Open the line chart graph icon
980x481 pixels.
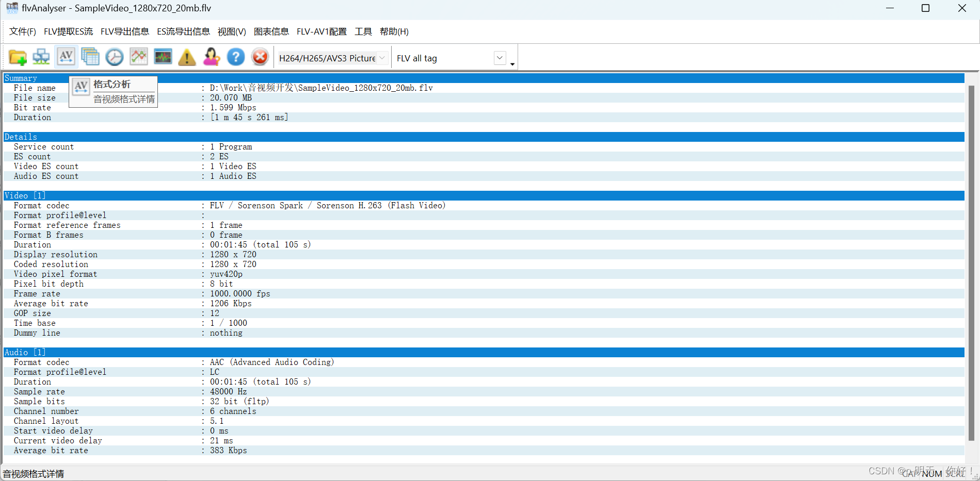pyautogui.click(x=139, y=57)
